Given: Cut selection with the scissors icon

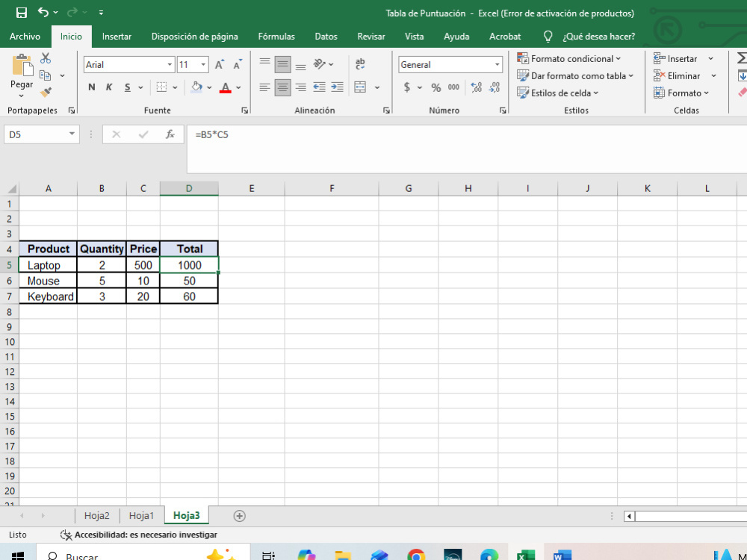Looking at the screenshot, I should click(x=46, y=58).
